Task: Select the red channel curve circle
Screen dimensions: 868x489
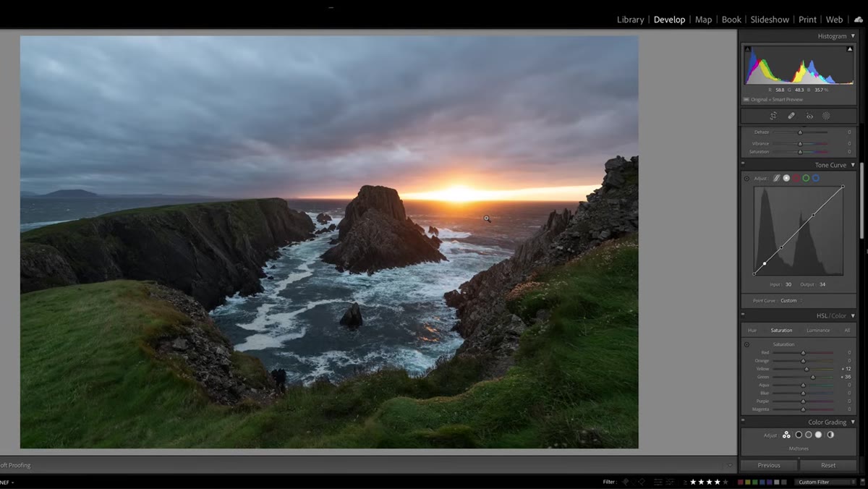Action: pos(796,178)
